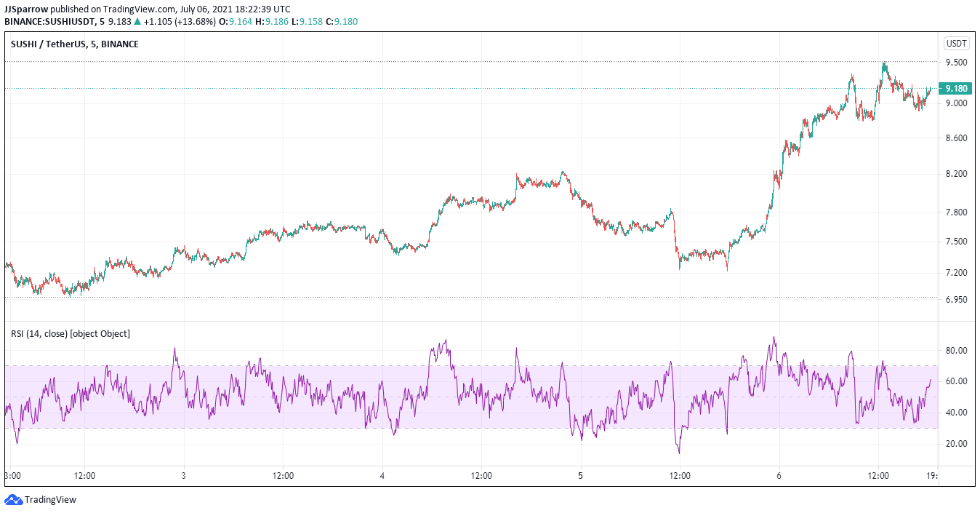This screenshot has height=513, width=980.
Task: Click the 7.200 price axis label
Action: tap(955, 273)
